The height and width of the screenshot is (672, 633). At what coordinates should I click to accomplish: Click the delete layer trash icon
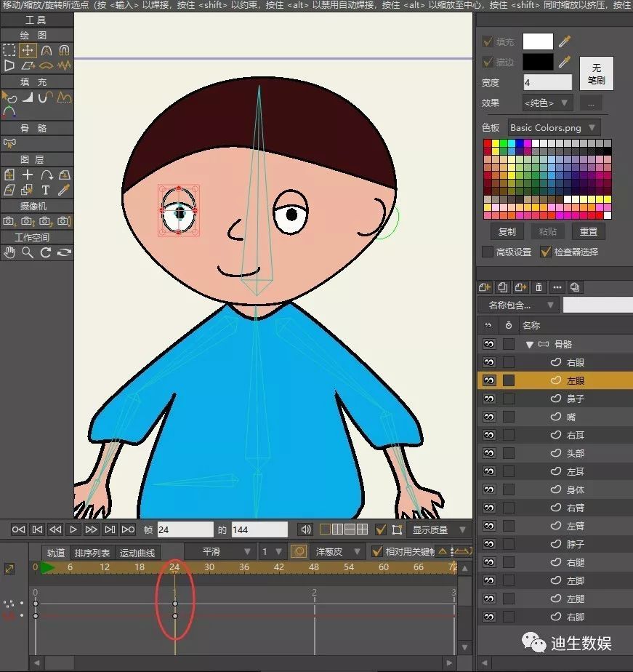(539, 287)
